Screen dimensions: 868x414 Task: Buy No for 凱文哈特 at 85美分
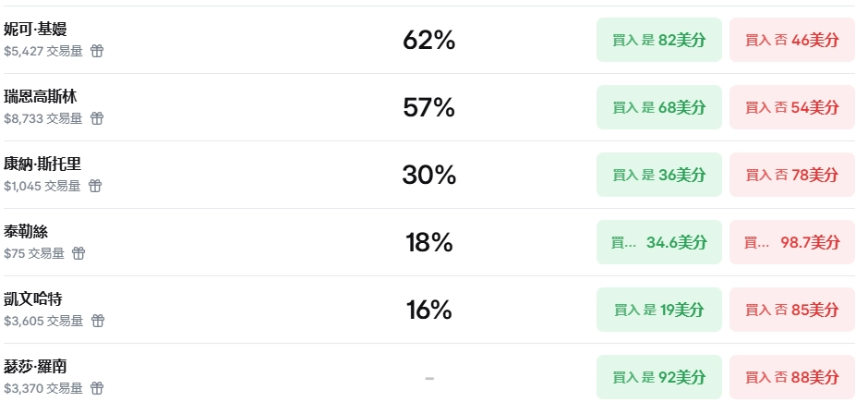pyautogui.click(x=792, y=310)
